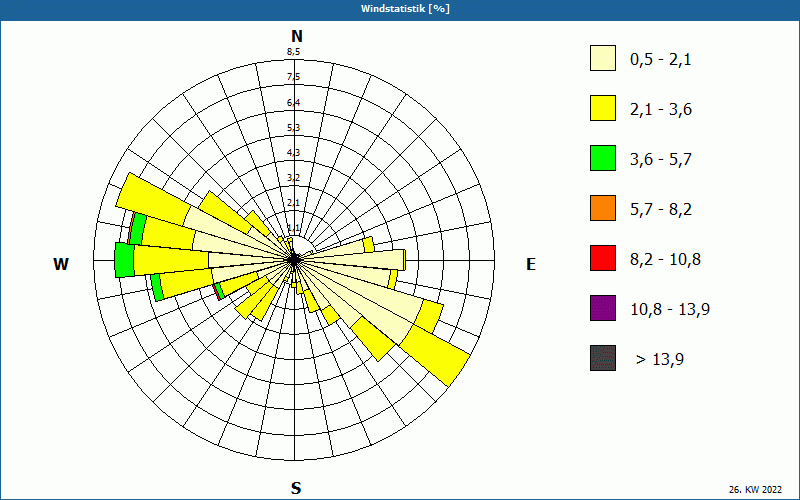Click the legend label '> 13,9'
The width and height of the screenshot is (800, 500).
point(660,360)
